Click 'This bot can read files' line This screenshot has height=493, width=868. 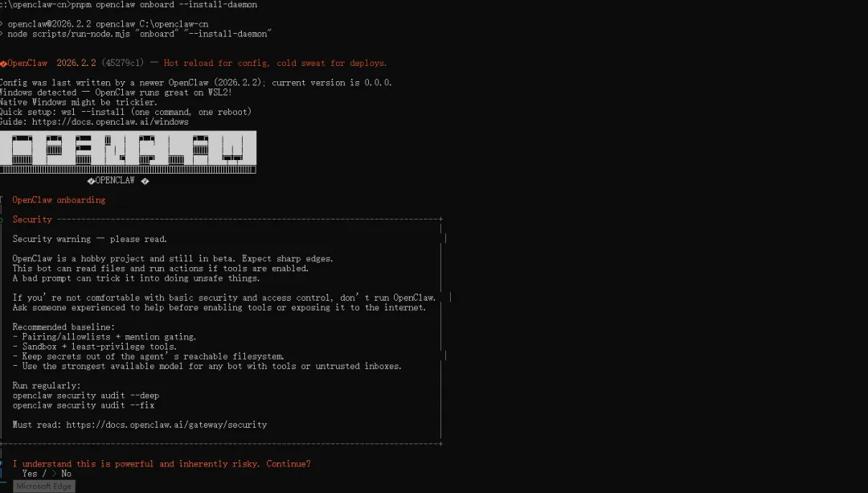[x=161, y=269]
